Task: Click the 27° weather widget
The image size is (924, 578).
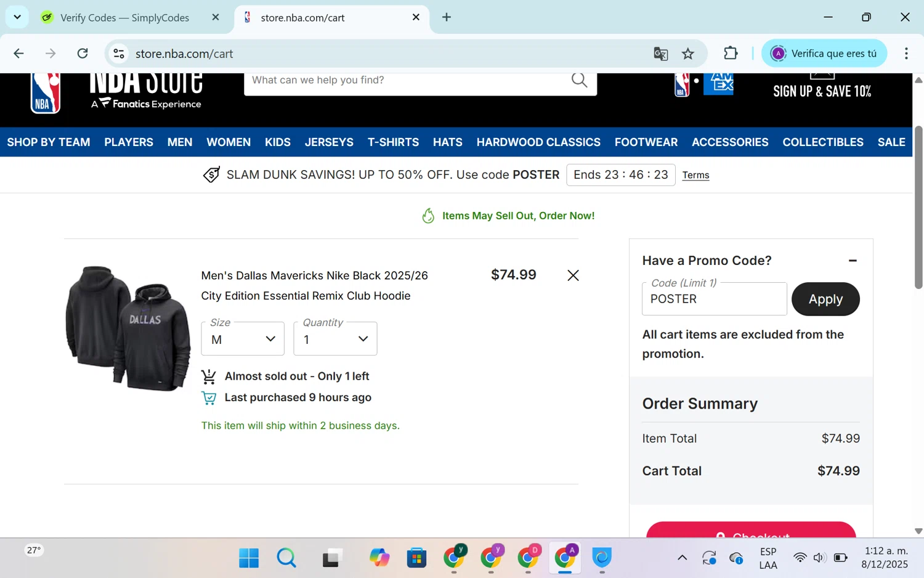Action: click(34, 550)
